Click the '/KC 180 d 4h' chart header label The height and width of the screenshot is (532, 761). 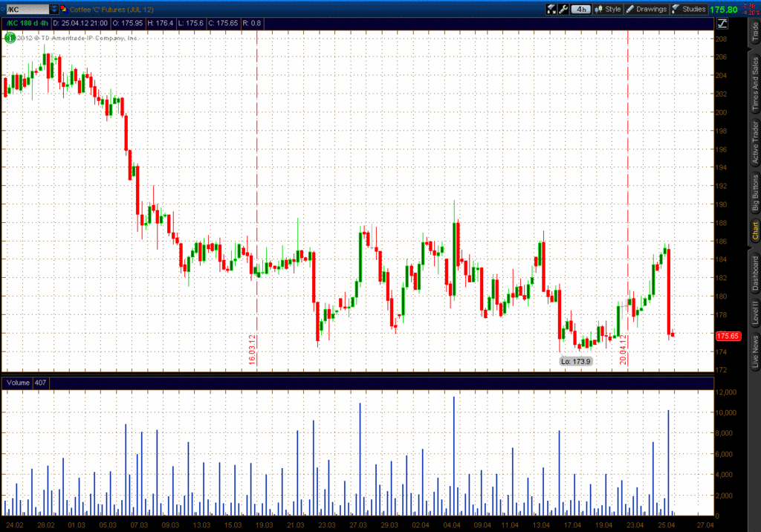pyautogui.click(x=27, y=23)
